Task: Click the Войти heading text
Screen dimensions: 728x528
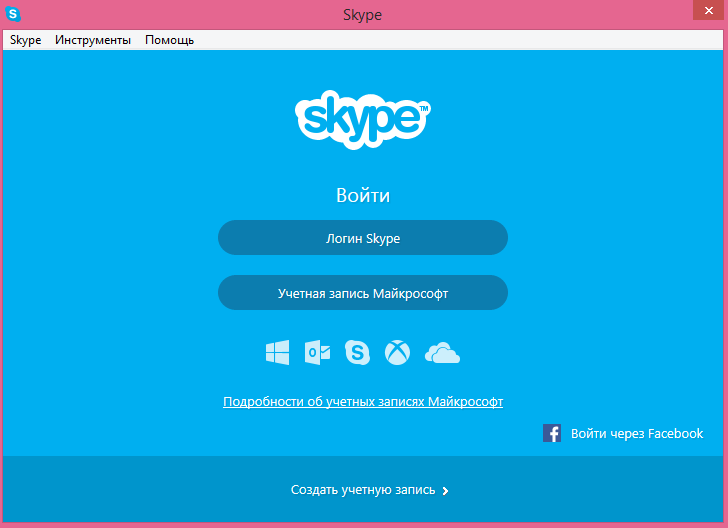Action: point(362,195)
